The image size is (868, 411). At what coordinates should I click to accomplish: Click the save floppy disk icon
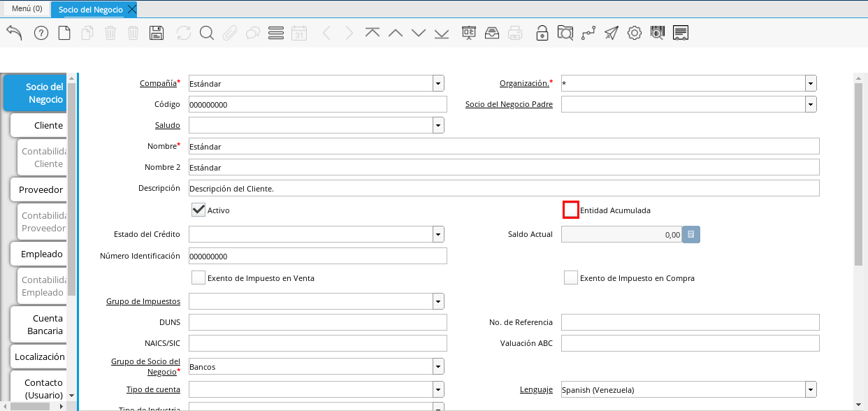[x=157, y=33]
